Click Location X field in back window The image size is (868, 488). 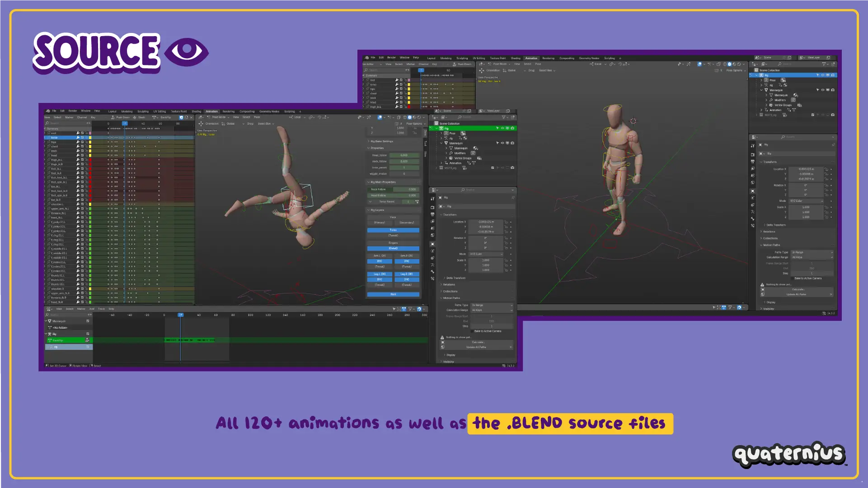tap(806, 169)
